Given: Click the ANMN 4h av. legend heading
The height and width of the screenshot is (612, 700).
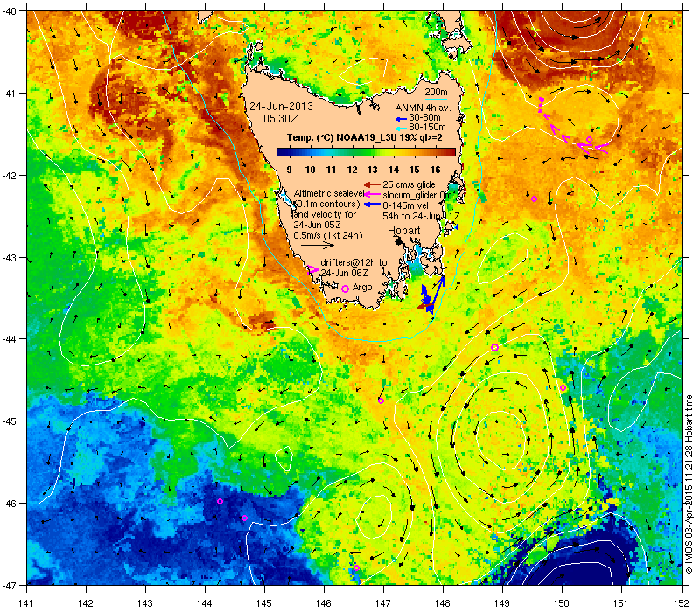Looking at the screenshot, I should [x=423, y=108].
